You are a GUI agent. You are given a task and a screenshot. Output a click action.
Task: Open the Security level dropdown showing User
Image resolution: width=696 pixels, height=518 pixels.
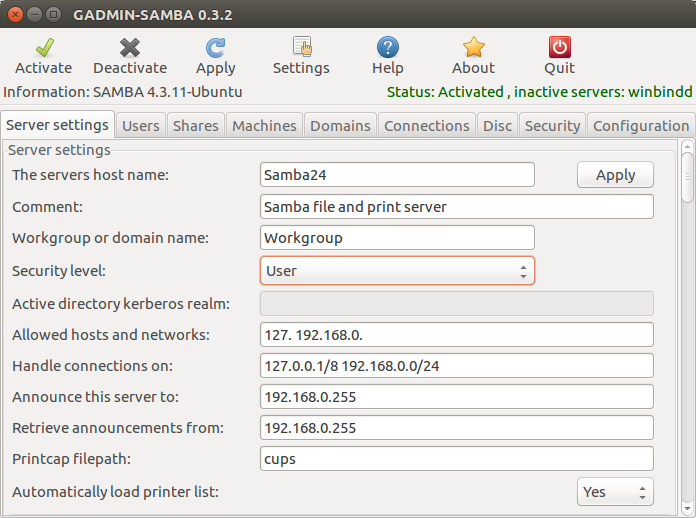coord(397,271)
